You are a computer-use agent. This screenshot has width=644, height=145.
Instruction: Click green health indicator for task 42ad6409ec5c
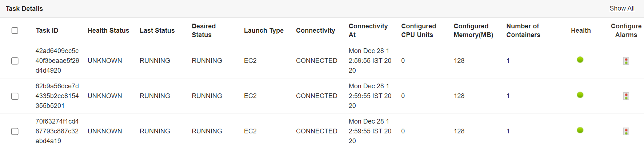tap(580, 60)
